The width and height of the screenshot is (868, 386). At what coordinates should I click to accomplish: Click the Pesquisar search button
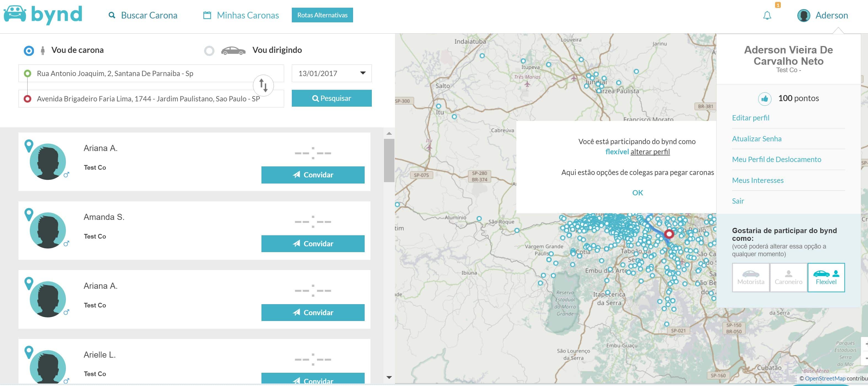tap(332, 98)
